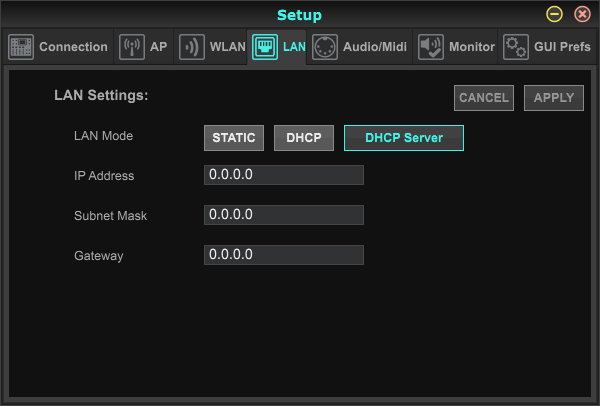Switch to the Audio/Midi tab label
Screen dimensions: 600x406
[374, 47]
